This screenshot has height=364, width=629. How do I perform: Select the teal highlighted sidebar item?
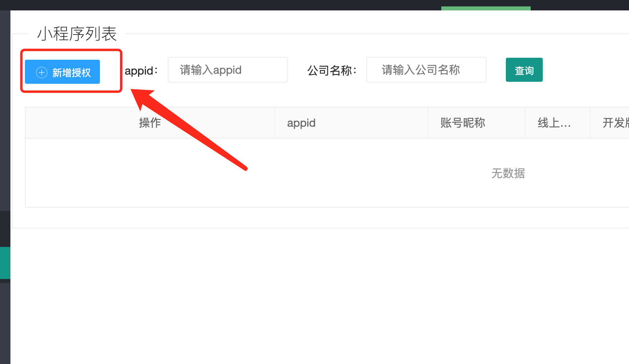5,263
